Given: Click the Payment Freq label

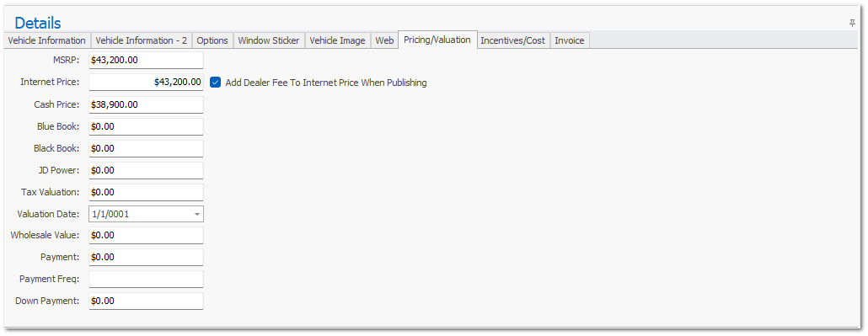Looking at the screenshot, I should (x=50, y=279).
